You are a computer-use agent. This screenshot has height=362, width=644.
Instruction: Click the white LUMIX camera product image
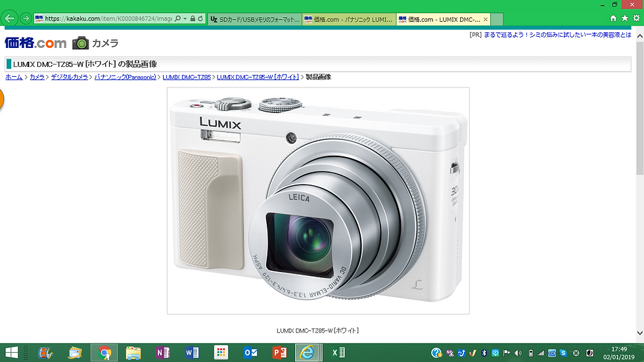pos(318,200)
